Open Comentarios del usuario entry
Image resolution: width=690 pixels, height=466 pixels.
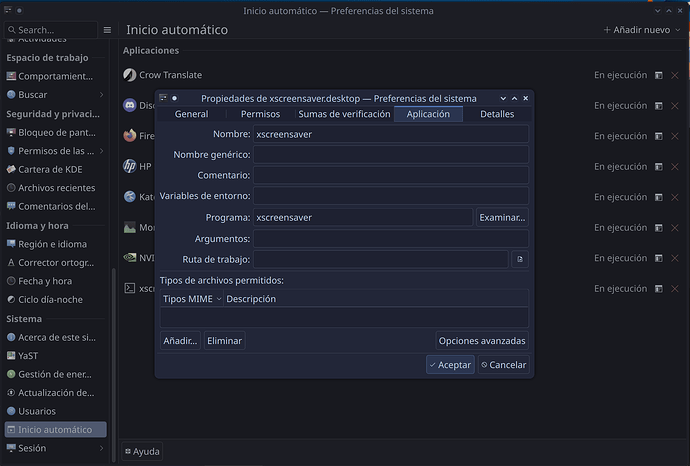click(55, 206)
